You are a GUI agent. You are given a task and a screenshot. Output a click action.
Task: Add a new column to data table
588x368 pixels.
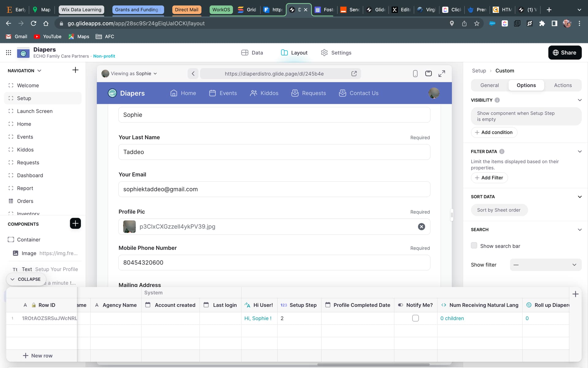(x=575, y=294)
